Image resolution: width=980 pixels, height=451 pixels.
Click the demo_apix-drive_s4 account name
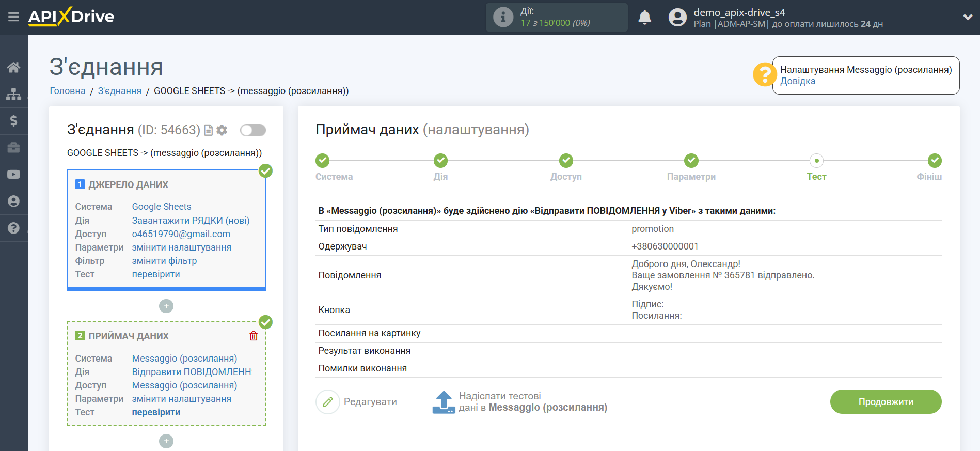(x=739, y=12)
